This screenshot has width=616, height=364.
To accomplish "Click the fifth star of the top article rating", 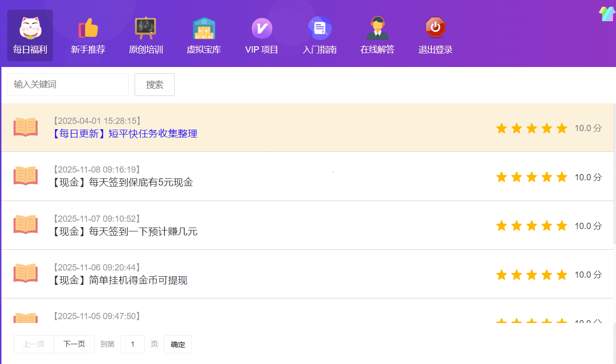I will point(561,128).
